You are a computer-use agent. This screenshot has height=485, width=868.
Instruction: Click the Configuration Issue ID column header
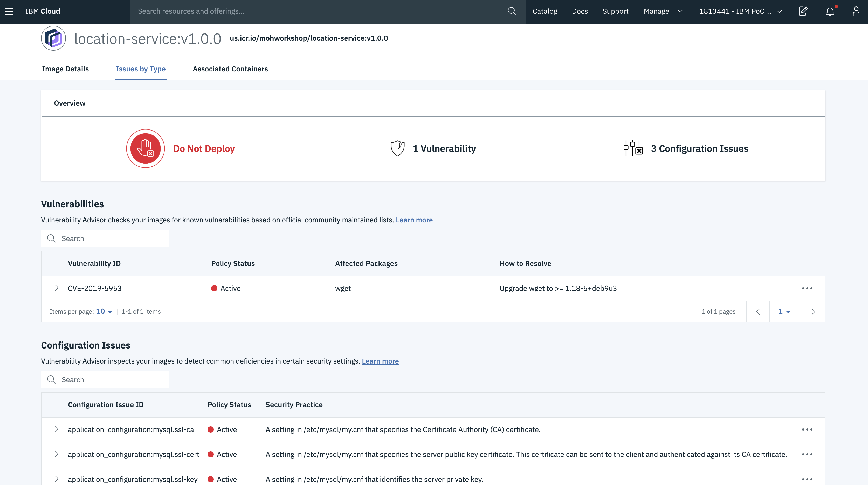106,405
